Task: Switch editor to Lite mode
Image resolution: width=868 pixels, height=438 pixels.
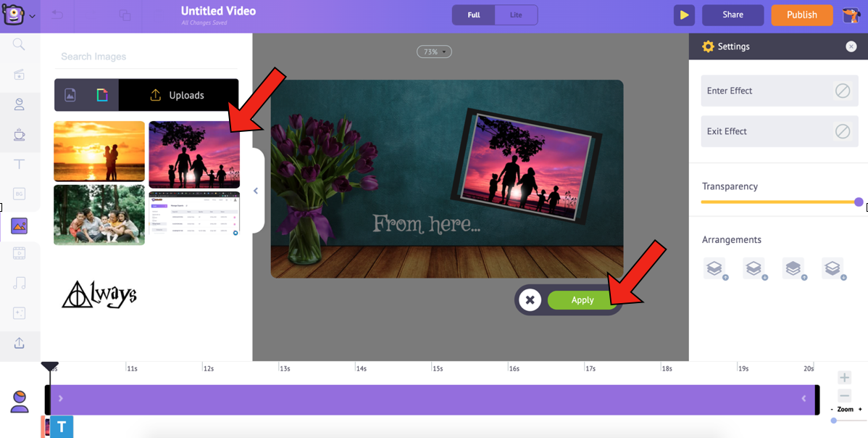Action: click(516, 15)
